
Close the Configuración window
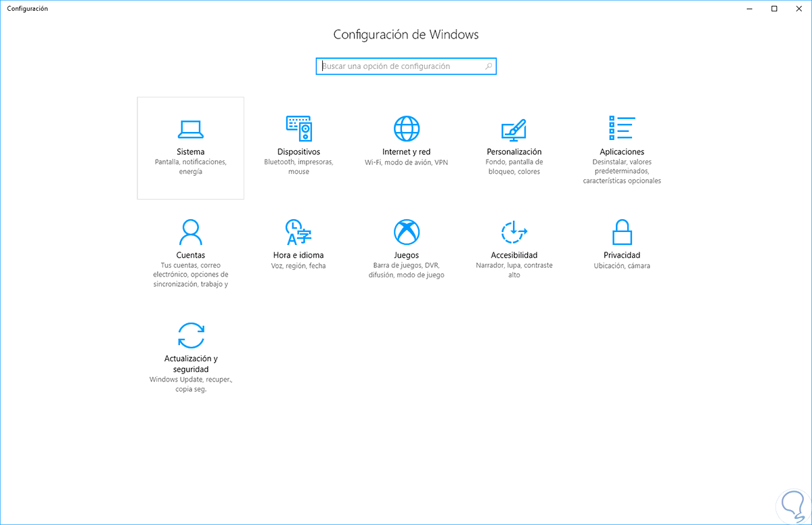pos(798,8)
